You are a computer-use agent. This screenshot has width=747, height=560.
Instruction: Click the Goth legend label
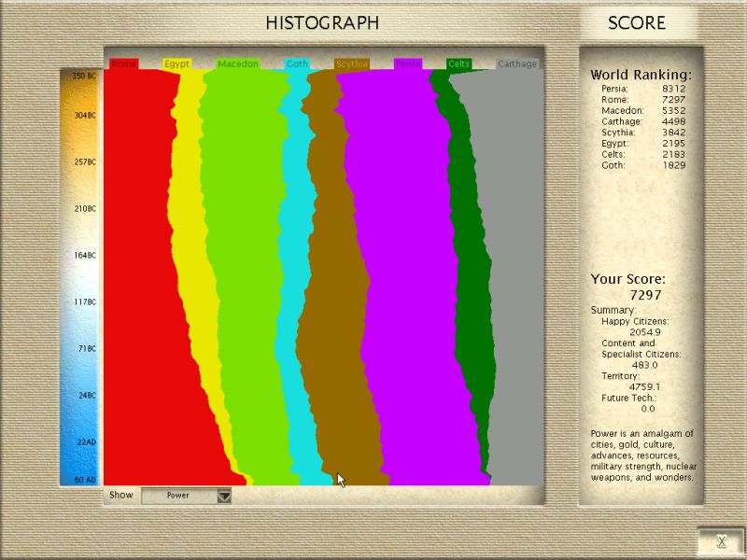coord(297,64)
